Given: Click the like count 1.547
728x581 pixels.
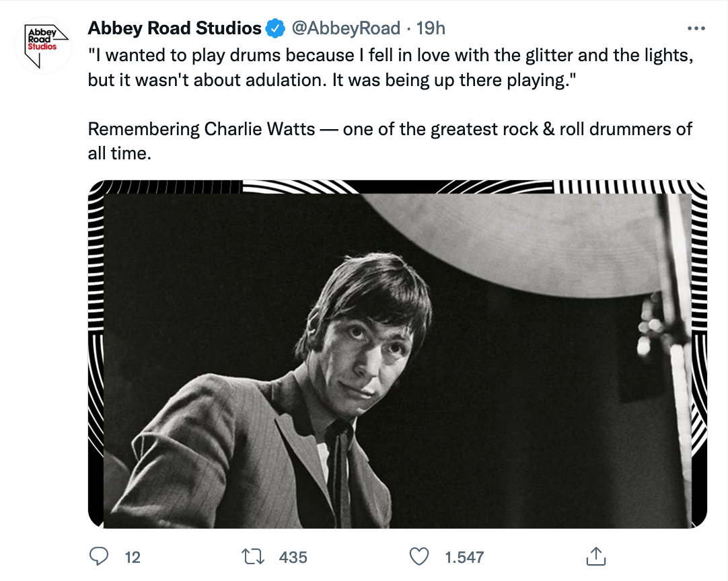Looking at the screenshot, I should point(464,557).
